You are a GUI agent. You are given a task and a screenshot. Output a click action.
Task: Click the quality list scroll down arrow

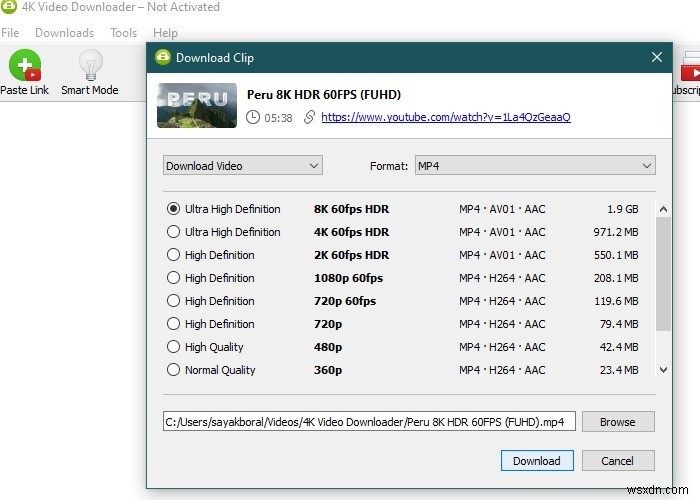[x=663, y=370]
